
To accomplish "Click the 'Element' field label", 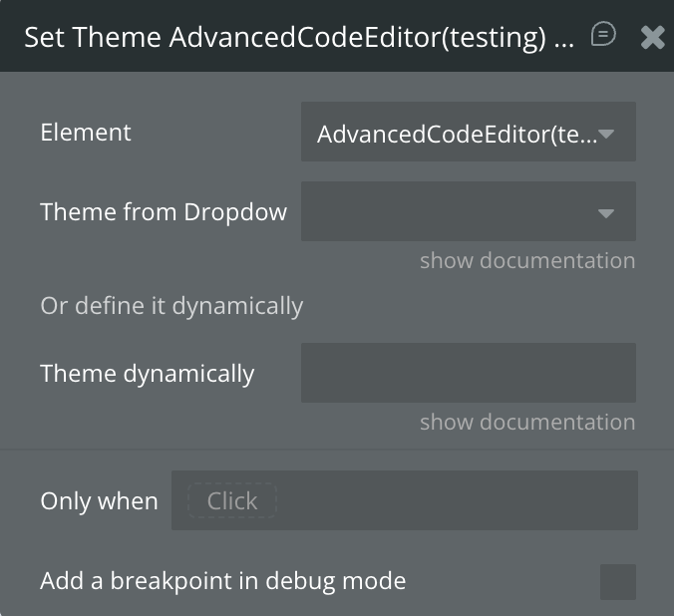I will (x=86, y=133).
